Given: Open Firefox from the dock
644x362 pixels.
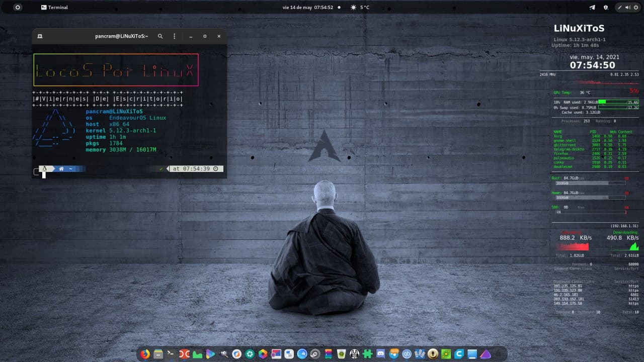Looking at the screenshot, I should [145, 354].
